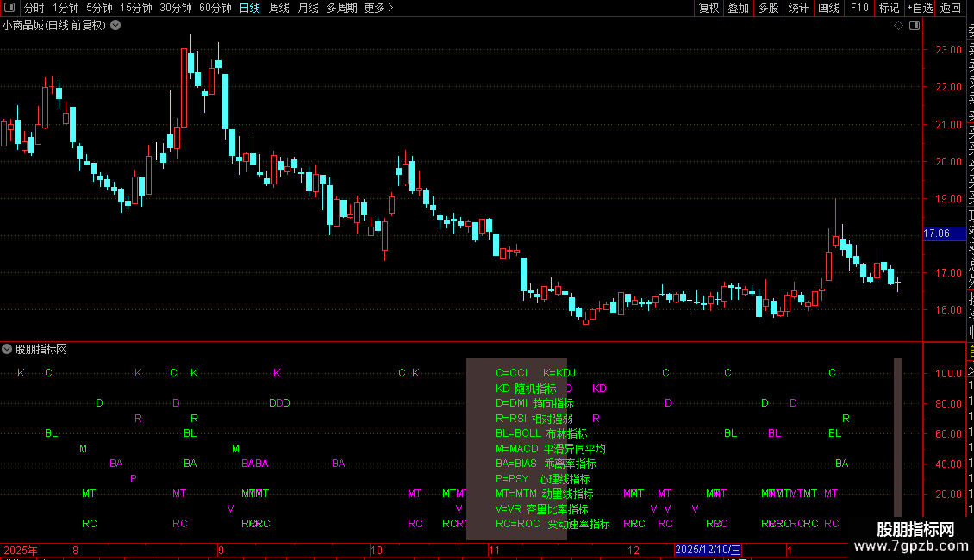This screenshot has height=560, width=974.
Task: Switch to 分时 intraday chart
Action: click(x=34, y=8)
